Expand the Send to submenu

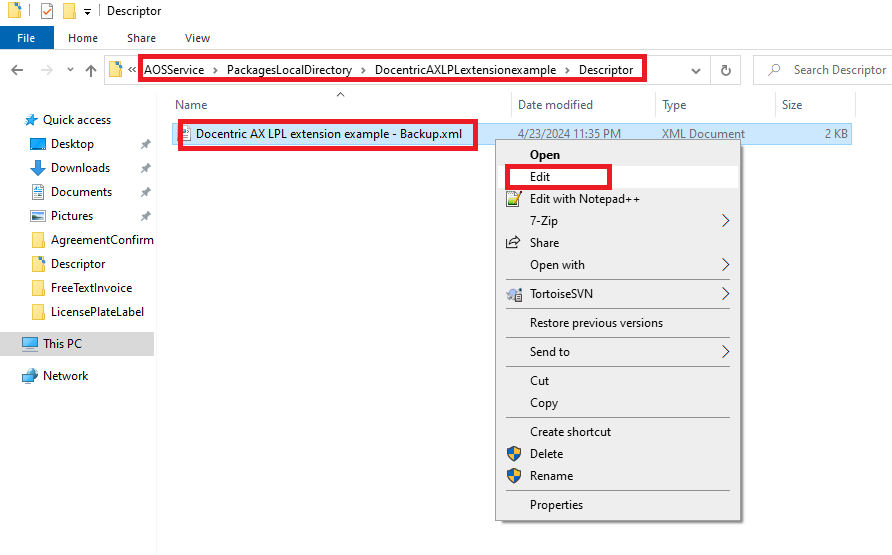pyautogui.click(x=725, y=352)
